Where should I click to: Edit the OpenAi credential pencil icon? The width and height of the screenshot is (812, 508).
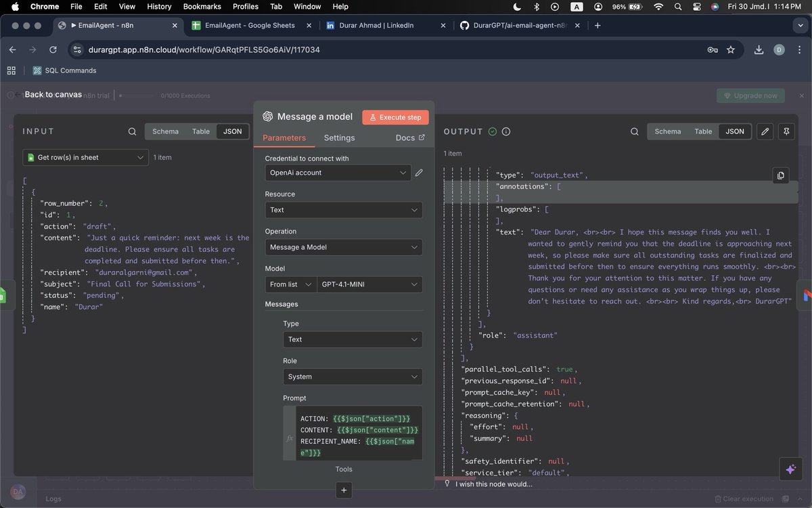(419, 173)
